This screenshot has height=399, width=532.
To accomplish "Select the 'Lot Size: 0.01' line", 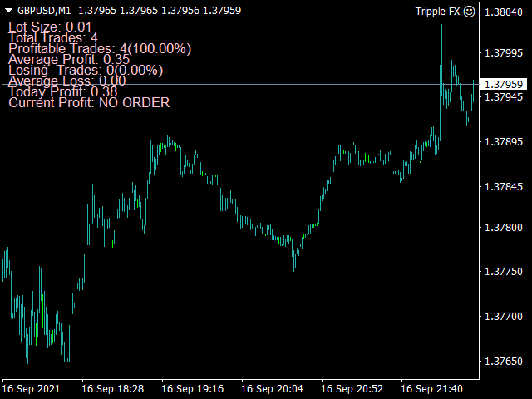I will (50, 27).
